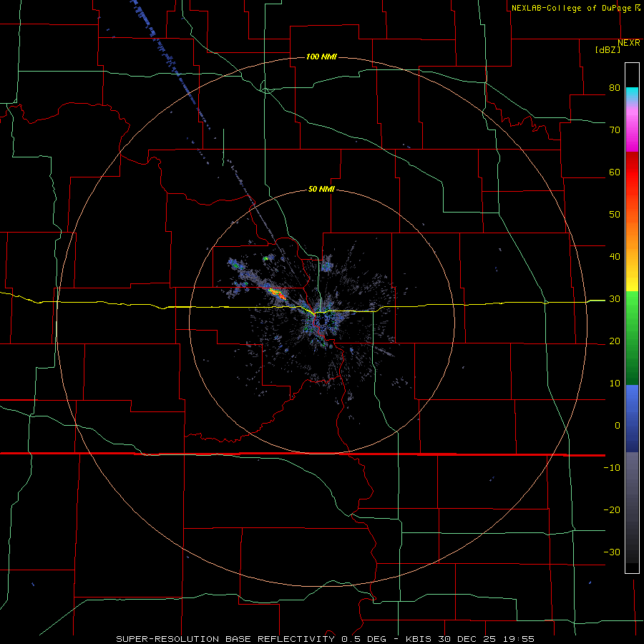Click the -20 value on the dBZ scale
The image size is (644, 644).
(612, 510)
